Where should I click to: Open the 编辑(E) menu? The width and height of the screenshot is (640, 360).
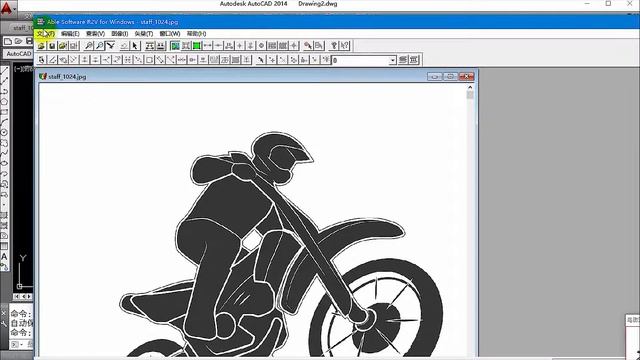pyautogui.click(x=70, y=33)
